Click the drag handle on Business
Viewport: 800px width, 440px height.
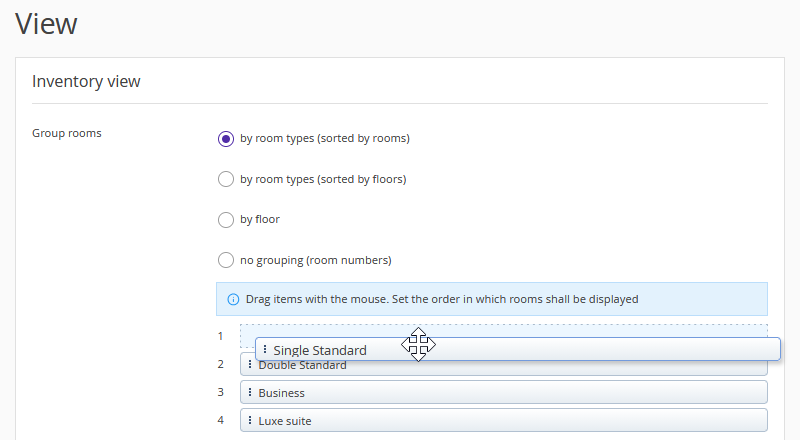click(250, 393)
